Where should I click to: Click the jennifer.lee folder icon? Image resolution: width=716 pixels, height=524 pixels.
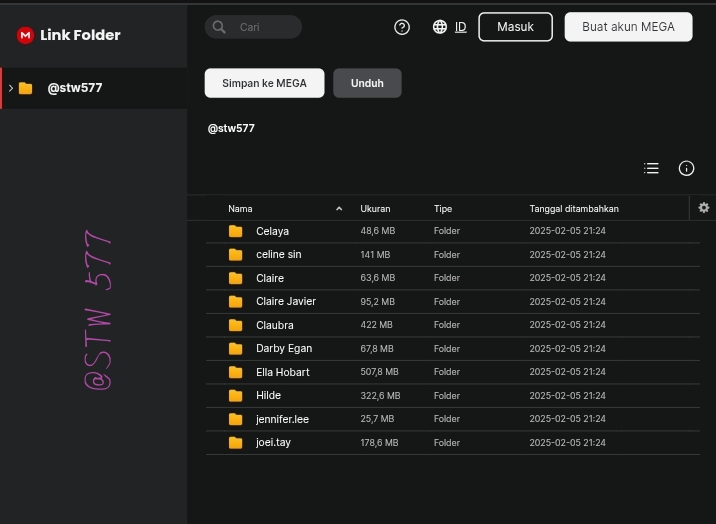click(x=236, y=419)
